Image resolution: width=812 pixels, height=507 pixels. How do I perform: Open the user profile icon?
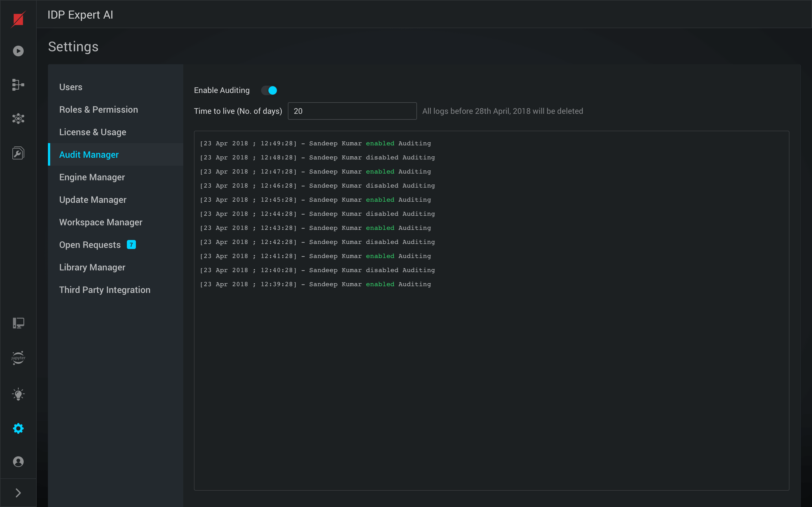(18, 462)
